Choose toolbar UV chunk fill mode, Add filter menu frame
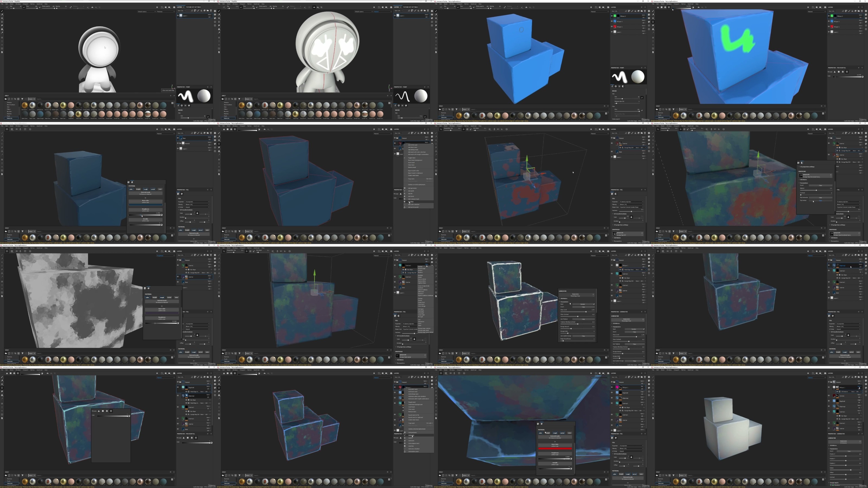The image size is (868, 488). tap(235, 129)
